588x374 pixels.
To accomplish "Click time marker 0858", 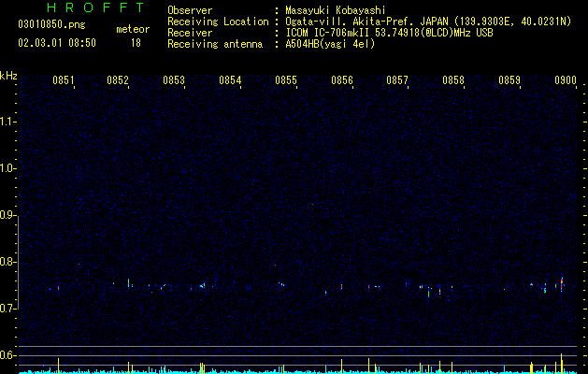I will [x=453, y=80].
